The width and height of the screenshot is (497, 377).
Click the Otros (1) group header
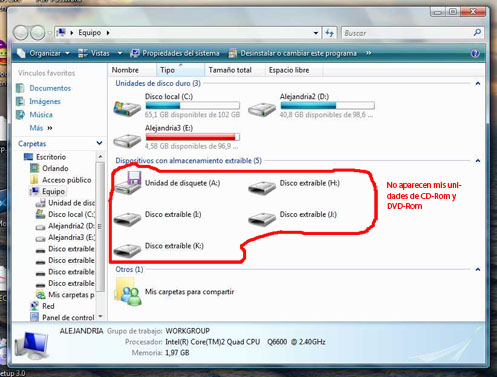coord(129,269)
